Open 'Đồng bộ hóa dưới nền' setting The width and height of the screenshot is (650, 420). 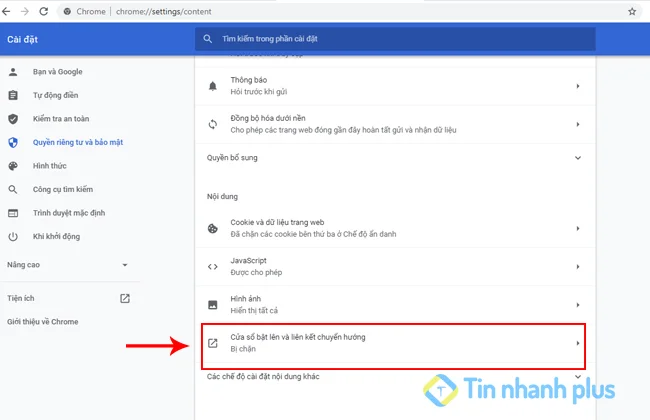[395, 124]
